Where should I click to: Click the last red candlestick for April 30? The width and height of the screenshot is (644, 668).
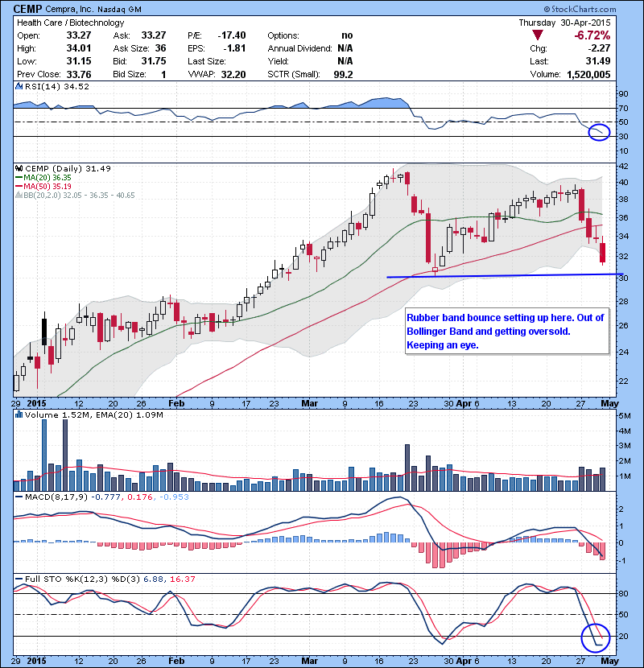pos(603,252)
